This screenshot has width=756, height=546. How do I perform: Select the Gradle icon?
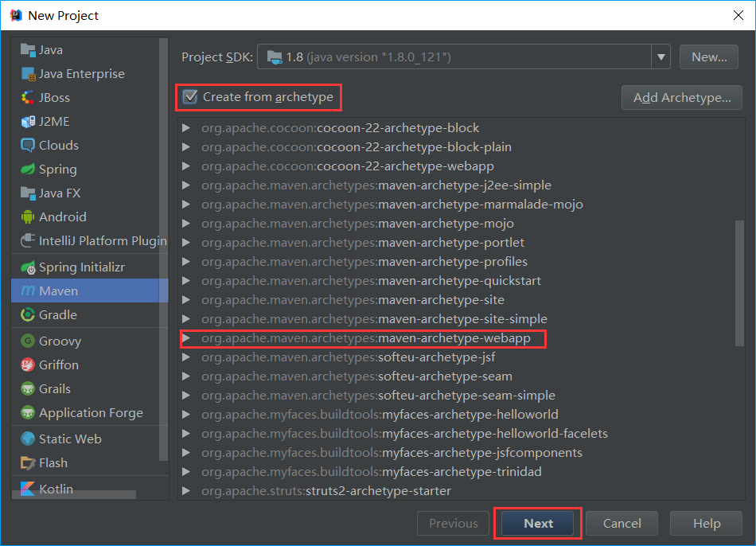click(x=28, y=315)
